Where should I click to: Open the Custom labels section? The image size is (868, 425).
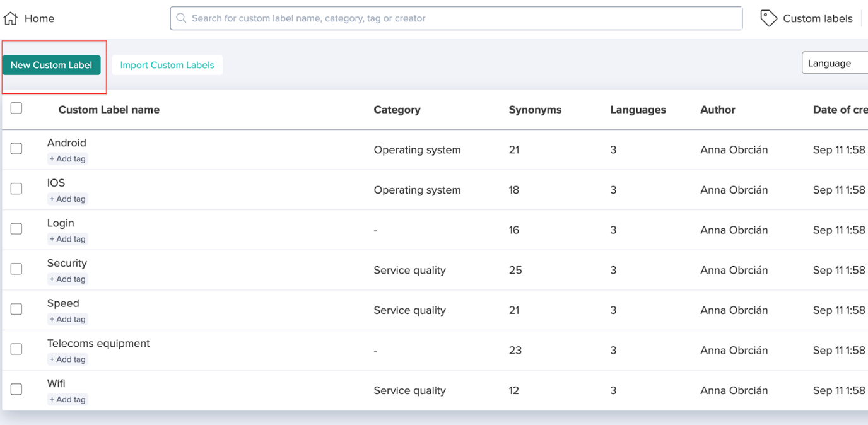click(817, 18)
